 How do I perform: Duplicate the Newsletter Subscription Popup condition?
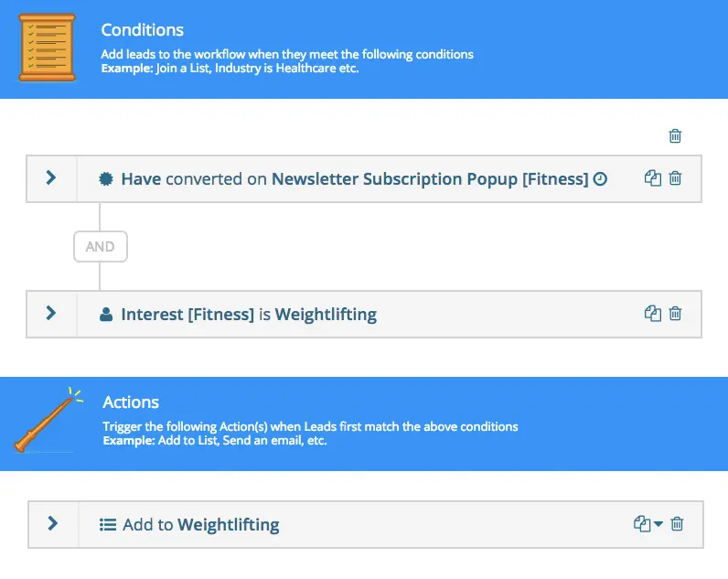point(652,178)
